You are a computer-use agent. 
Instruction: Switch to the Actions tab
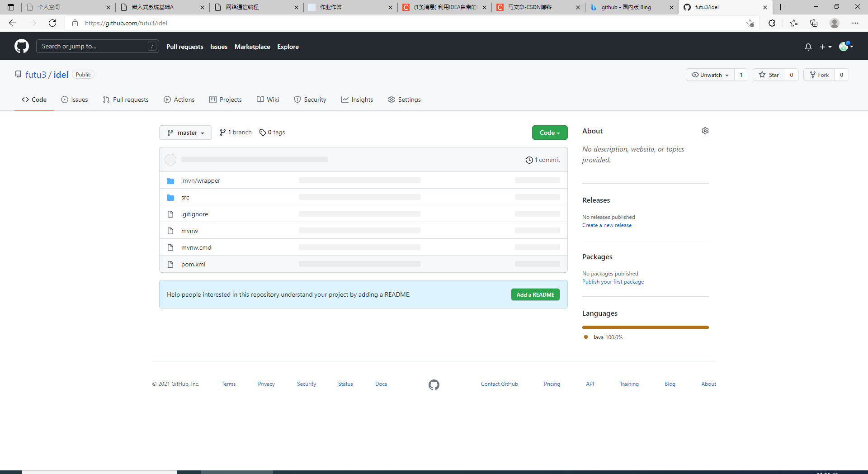pos(179,100)
